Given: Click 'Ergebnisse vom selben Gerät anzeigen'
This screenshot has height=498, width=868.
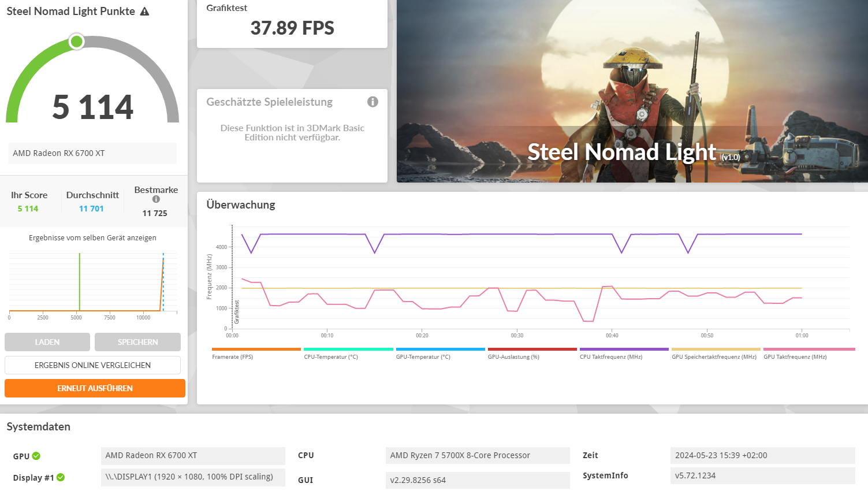Looking at the screenshot, I should pyautogui.click(x=92, y=237).
